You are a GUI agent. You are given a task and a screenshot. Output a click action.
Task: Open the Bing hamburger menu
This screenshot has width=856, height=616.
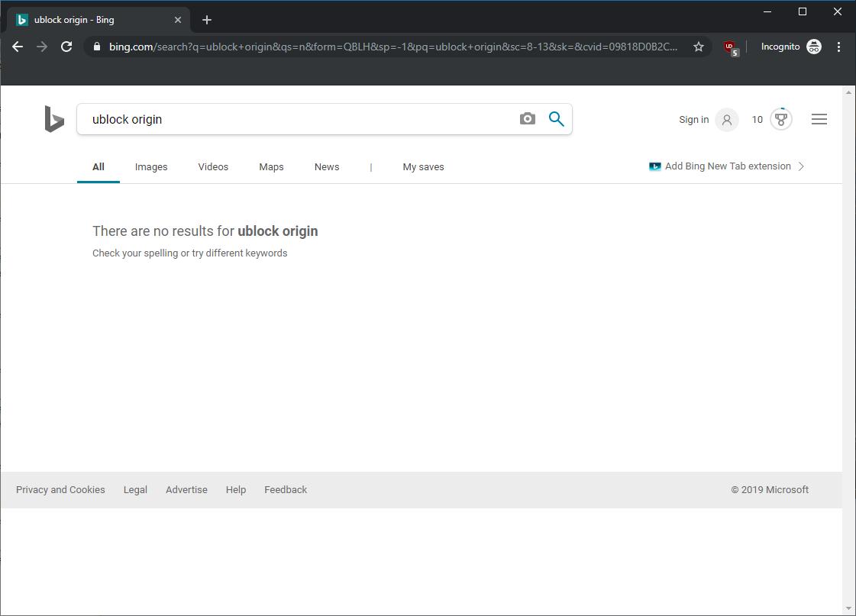coord(819,119)
